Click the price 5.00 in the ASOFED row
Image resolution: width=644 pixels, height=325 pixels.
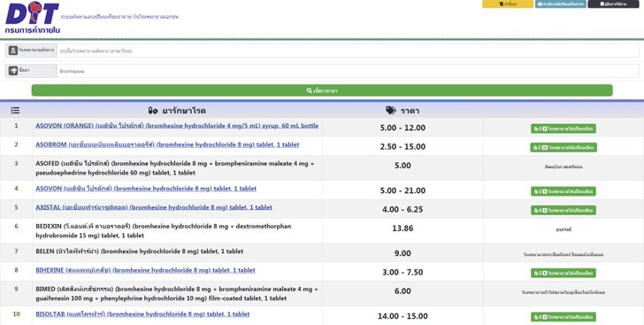(402, 166)
